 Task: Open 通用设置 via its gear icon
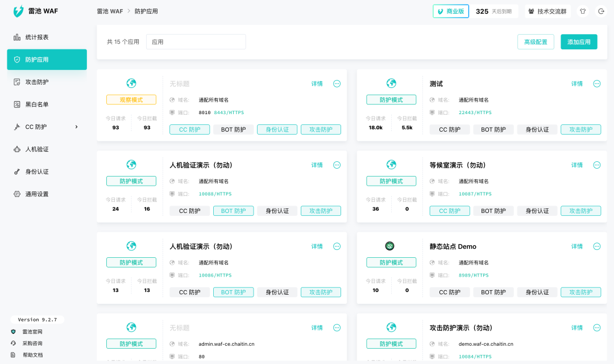[17, 194]
